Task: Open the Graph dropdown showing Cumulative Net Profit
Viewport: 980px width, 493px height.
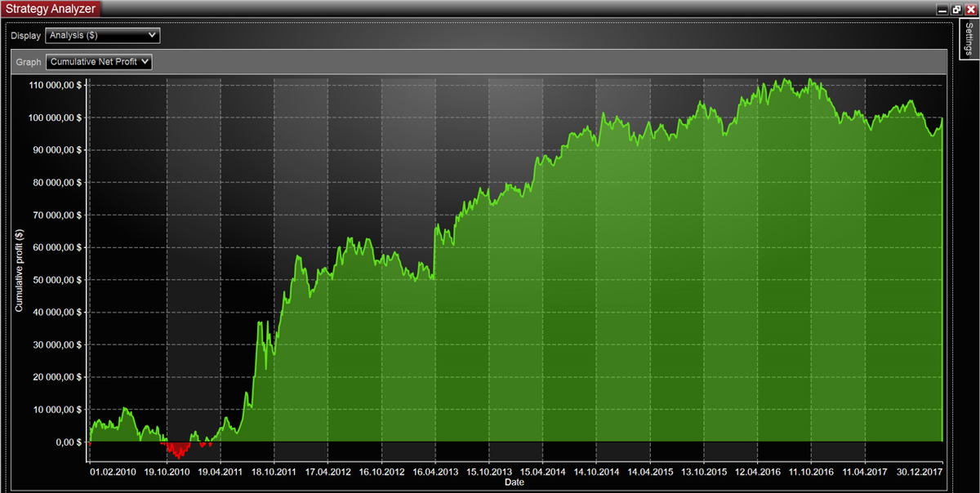Action: coord(99,62)
